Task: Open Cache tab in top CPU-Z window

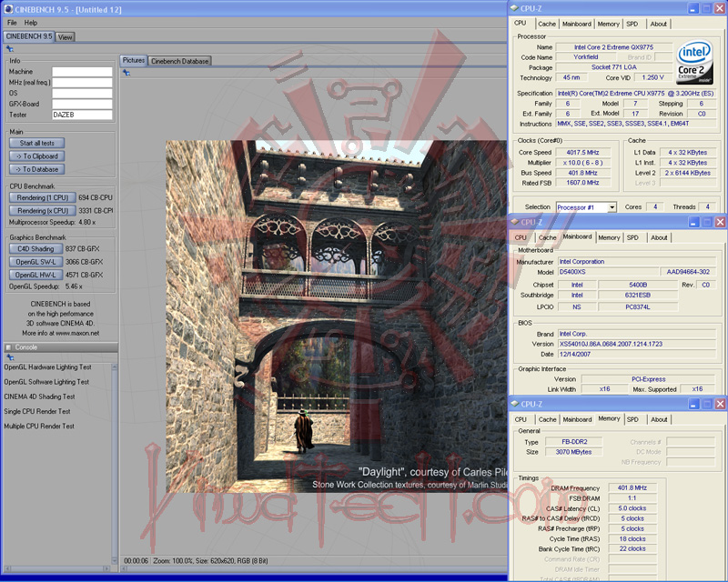Action: (547, 25)
